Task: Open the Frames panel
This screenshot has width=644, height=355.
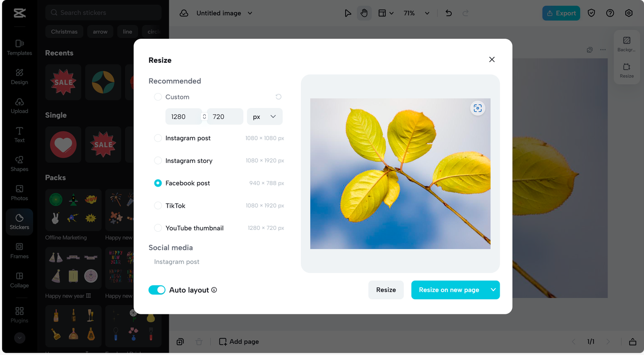Action: [x=19, y=250]
